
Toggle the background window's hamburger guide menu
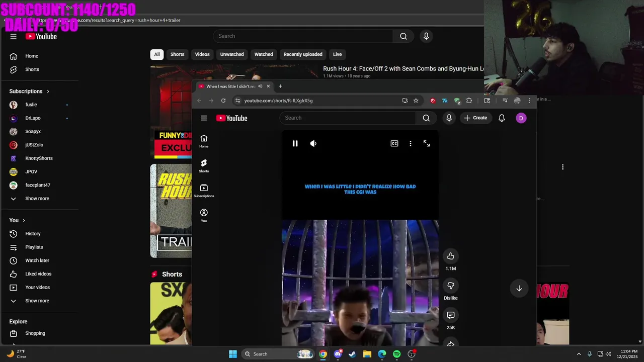coord(14,36)
